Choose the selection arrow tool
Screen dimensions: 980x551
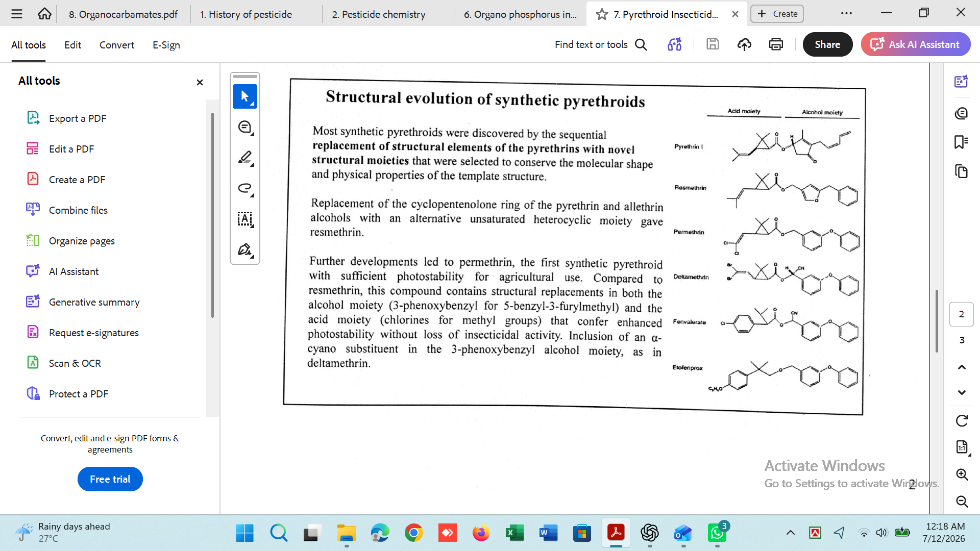pyautogui.click(x=245, y=96)
